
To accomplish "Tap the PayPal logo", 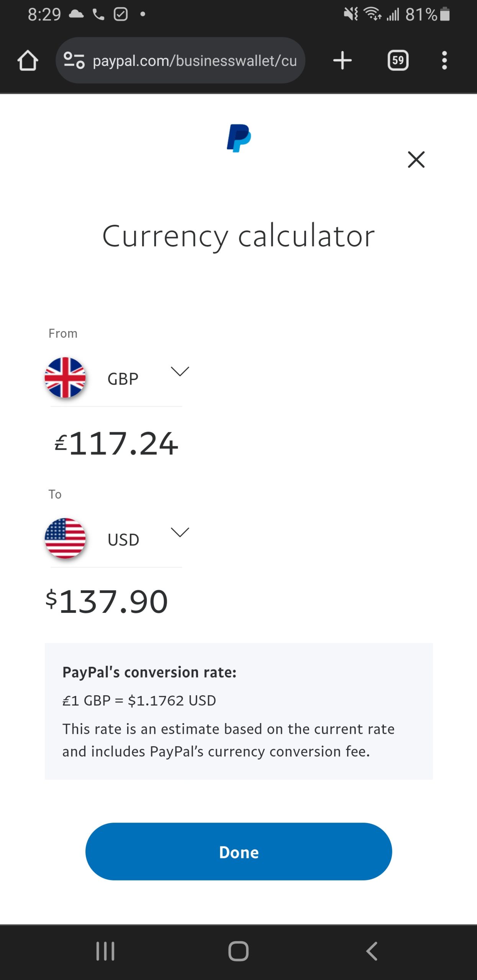I will 239,138.
